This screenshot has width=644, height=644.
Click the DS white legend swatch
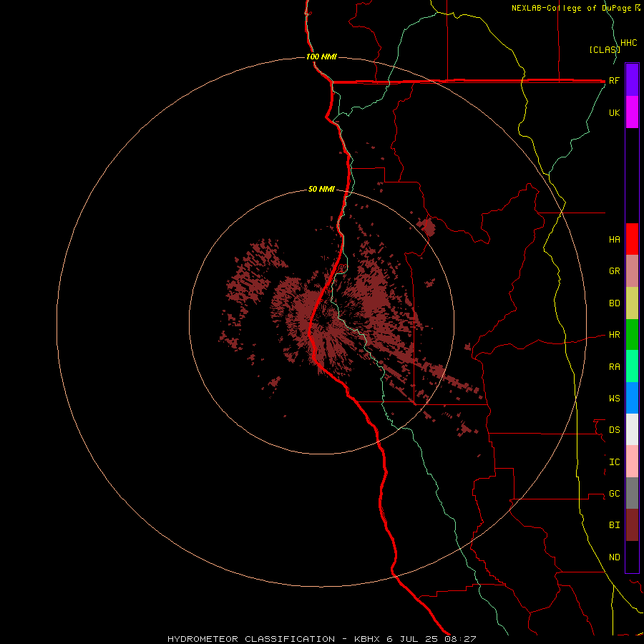(x=632, y=429)
